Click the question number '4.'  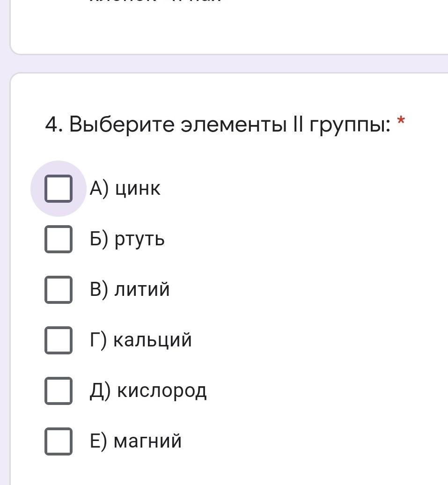(x=54, y=125)
